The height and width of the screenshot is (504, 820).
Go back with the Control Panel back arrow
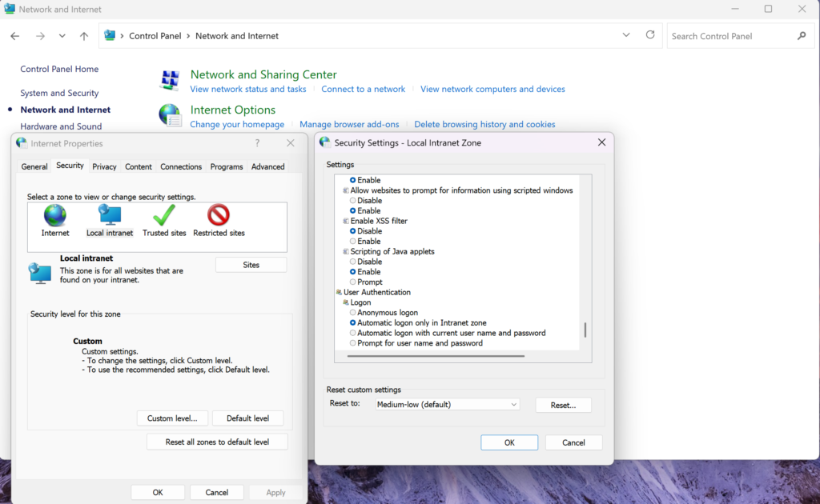[14, 36]
